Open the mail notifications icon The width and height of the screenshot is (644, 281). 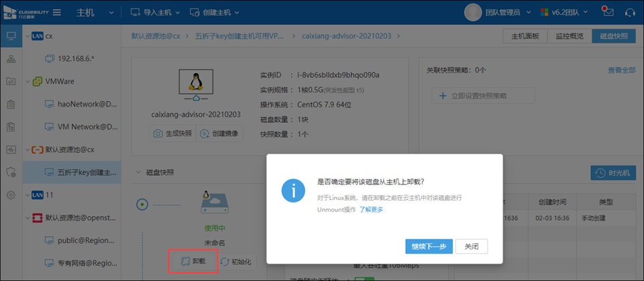pyautogui.click(x=608, y=13)
